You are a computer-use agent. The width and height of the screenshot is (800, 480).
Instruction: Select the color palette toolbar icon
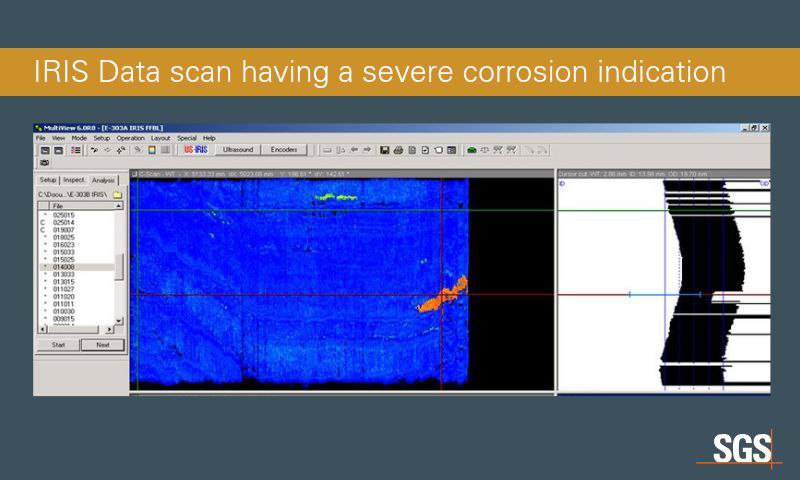pos(152,150)
